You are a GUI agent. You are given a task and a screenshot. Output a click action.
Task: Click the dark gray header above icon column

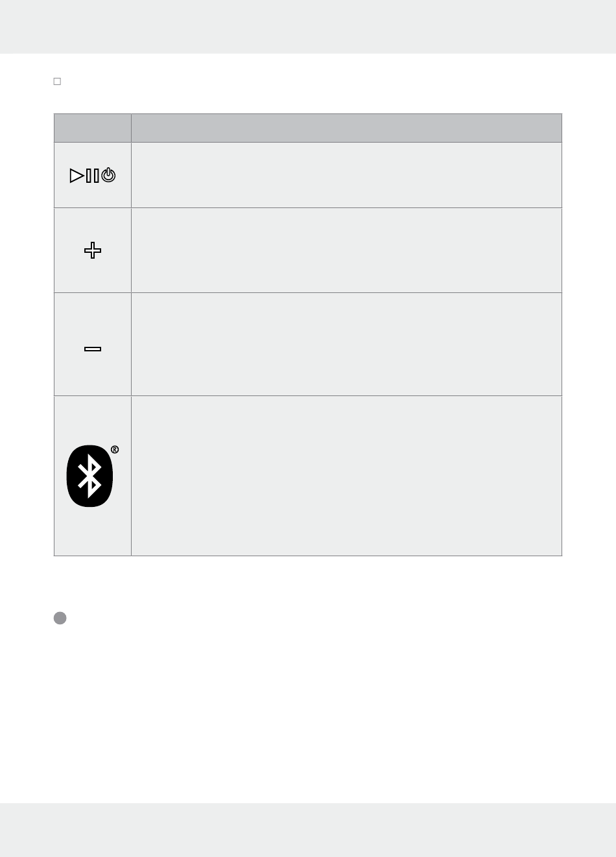[93, 128]
